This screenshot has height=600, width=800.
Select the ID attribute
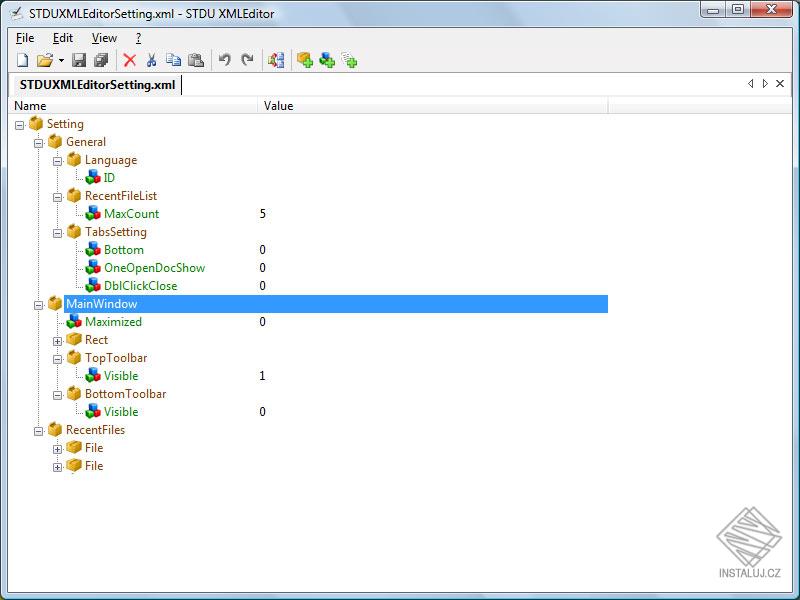tap(109, 178)
